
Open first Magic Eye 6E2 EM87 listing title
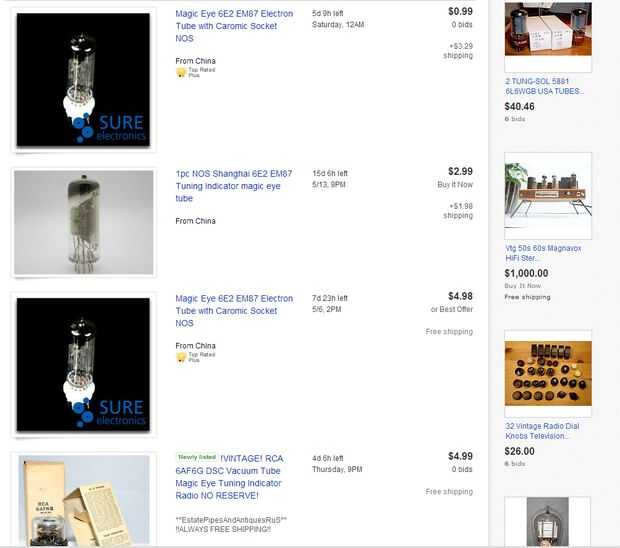tap(234, 26)
